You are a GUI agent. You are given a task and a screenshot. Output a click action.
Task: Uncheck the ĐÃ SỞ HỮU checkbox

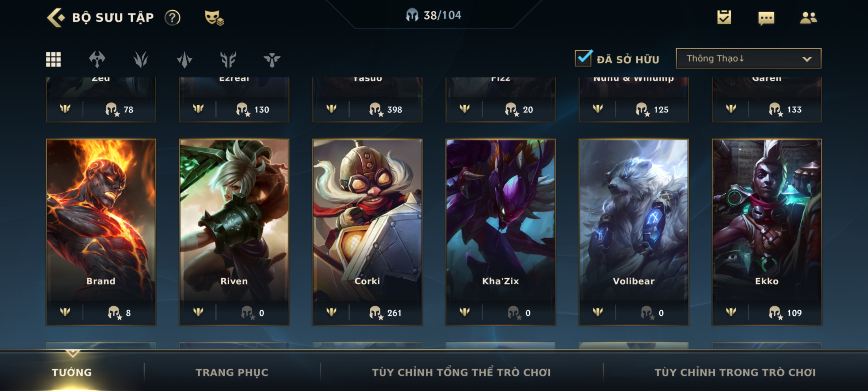pyautogui.click(x=583, y=58)
